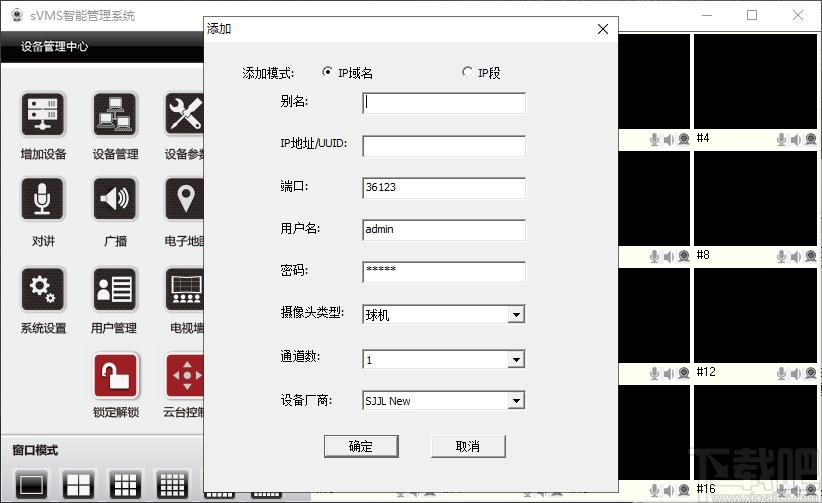Open the 增加设备 (add device) icon
The image size is (822, 503).
pos(43,114)
